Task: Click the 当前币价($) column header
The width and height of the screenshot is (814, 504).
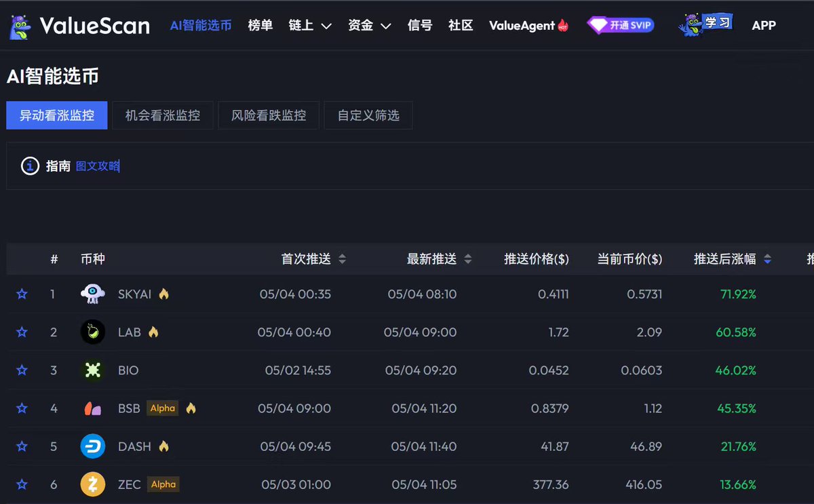Action: [629, 259]
